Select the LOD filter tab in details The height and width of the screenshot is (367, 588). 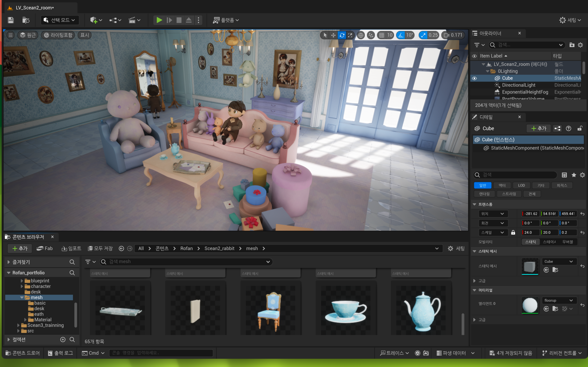pos(521,185)
